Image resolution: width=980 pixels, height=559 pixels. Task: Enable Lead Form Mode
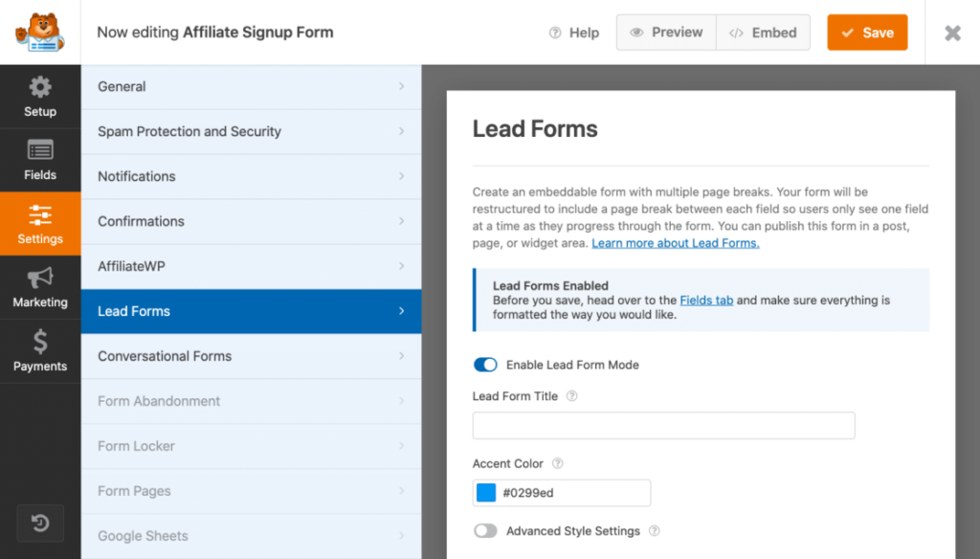pos(485,365)
